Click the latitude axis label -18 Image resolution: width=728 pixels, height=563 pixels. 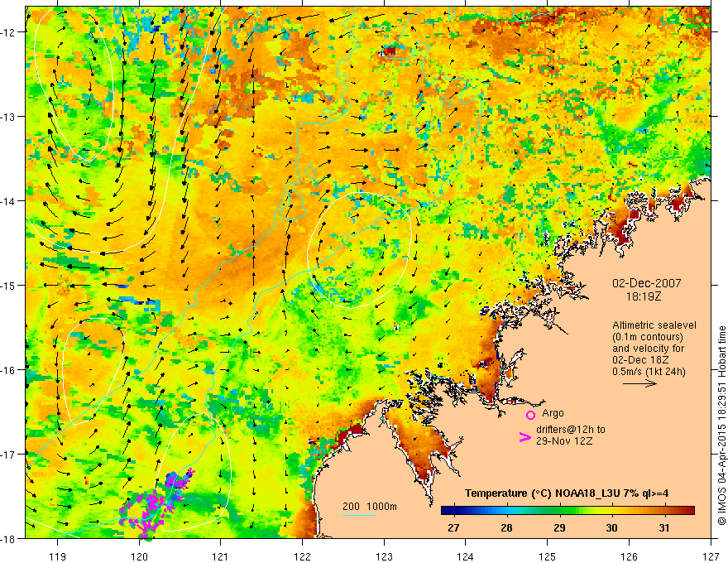pyautogui.click(x=8, y=538)
